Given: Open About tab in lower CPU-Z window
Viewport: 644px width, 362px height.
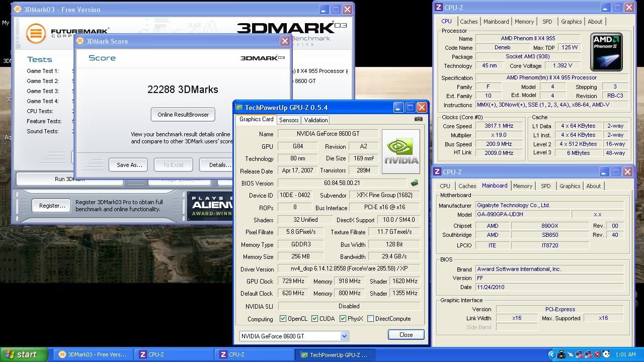Looking at the screenshot, I should [594, 186].
